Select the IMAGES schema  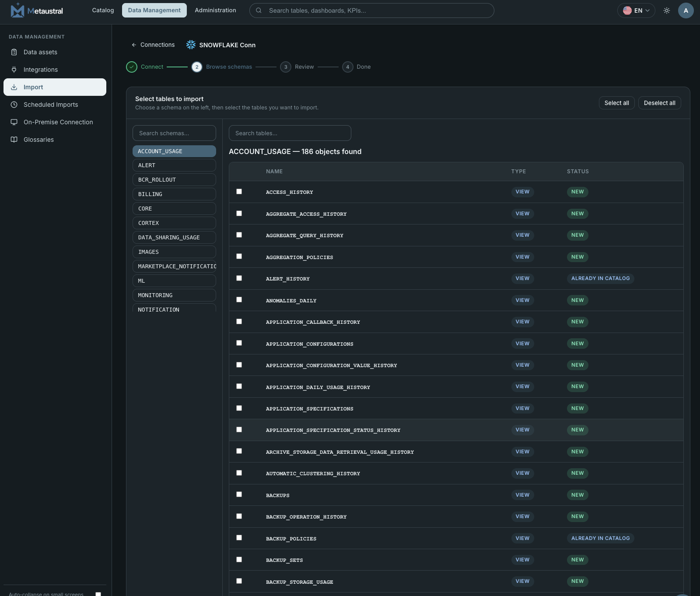coord(174,252)
